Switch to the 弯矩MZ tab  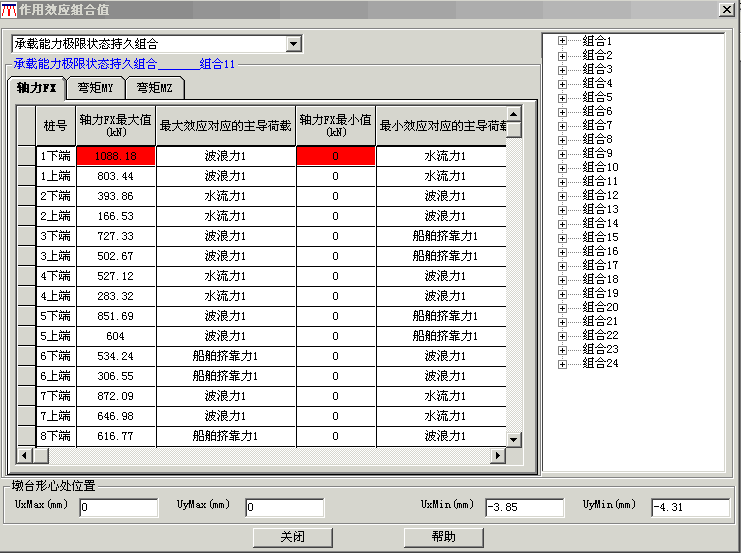(x=155, y=88)
